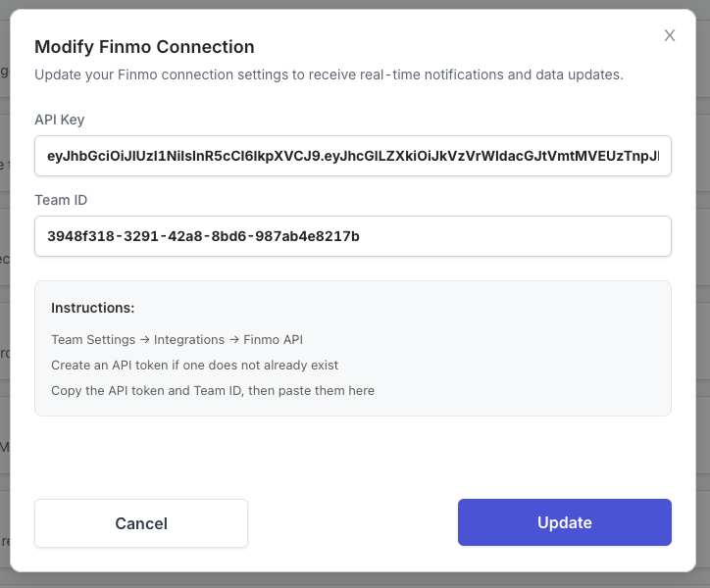Click the API Key input field
Screen dimensions: 710x588
point(352,156)
